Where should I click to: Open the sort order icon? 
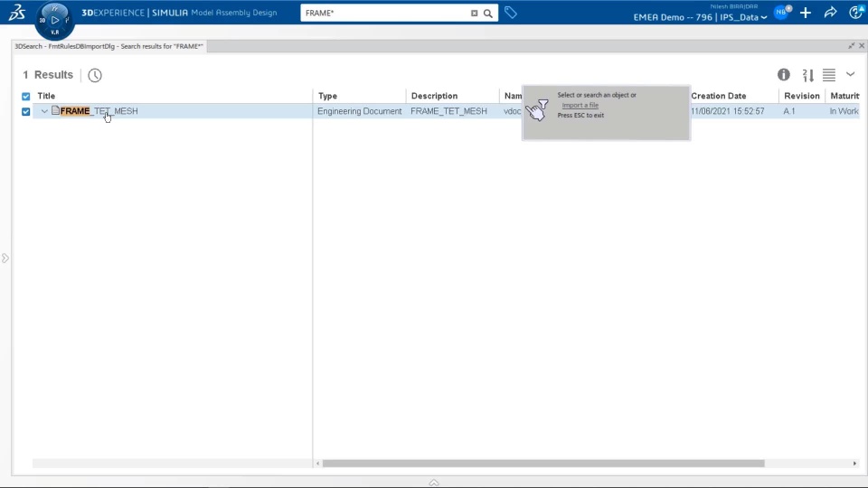808,75
